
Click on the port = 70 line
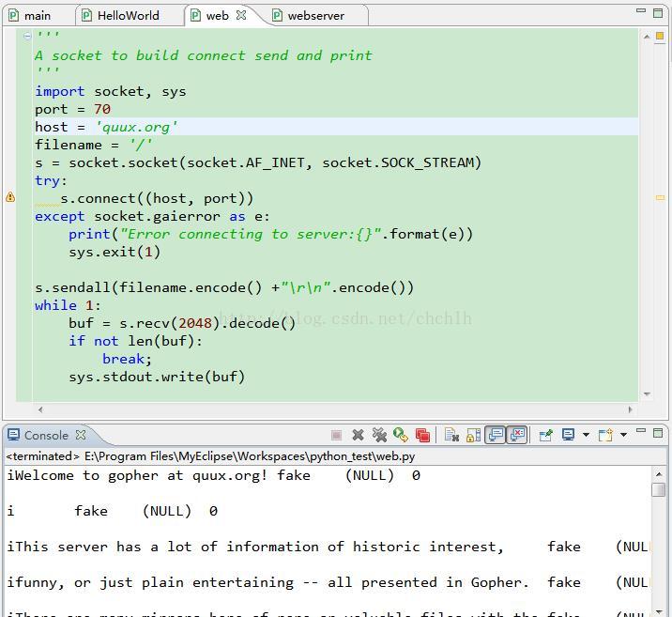[x=73, y=109]
